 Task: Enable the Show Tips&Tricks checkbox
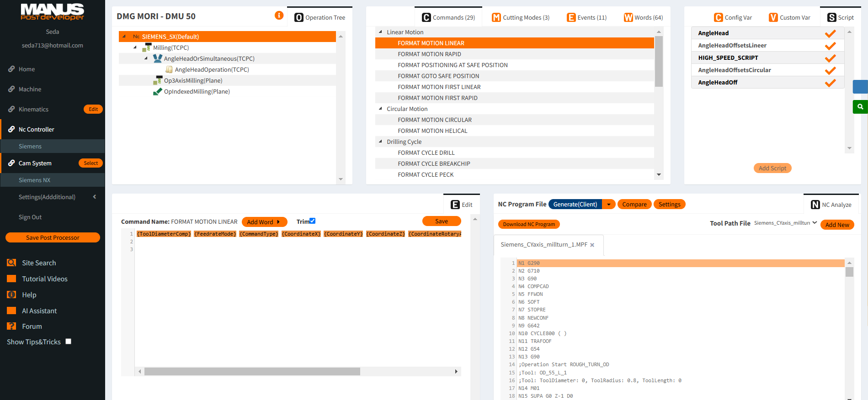(x=69, y=342)
